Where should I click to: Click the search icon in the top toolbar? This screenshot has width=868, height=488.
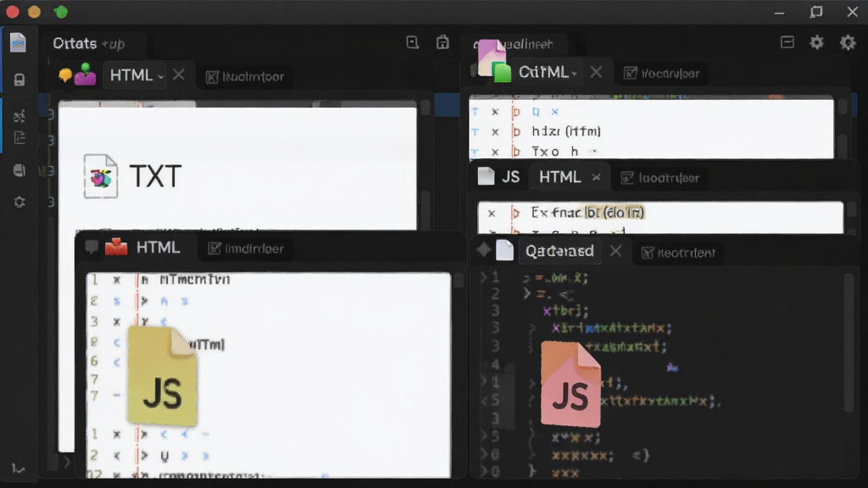(413, 42)
